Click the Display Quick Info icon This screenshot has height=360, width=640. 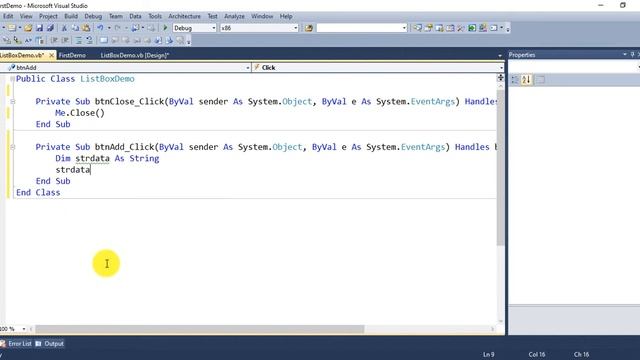[x=28, y=40]
